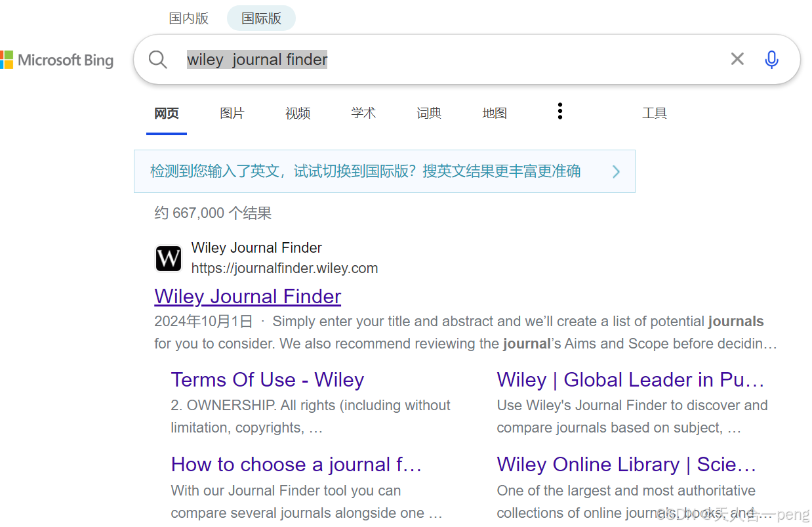
Task: Clear the search box with the X icon
Action: coord(737,59)
